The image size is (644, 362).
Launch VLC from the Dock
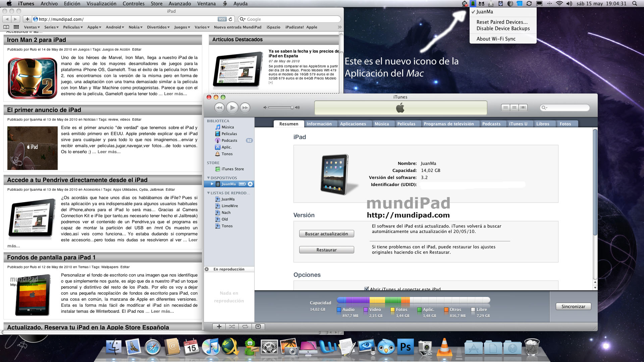(444, 347)
